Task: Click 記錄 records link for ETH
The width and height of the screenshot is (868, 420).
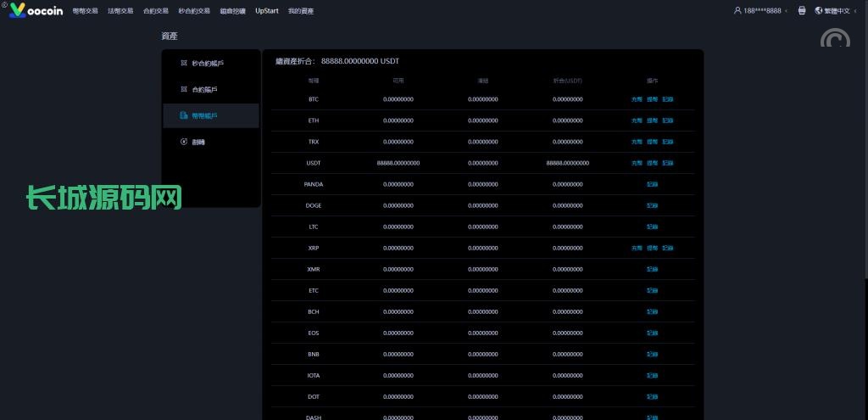Action: coord(667,120)
